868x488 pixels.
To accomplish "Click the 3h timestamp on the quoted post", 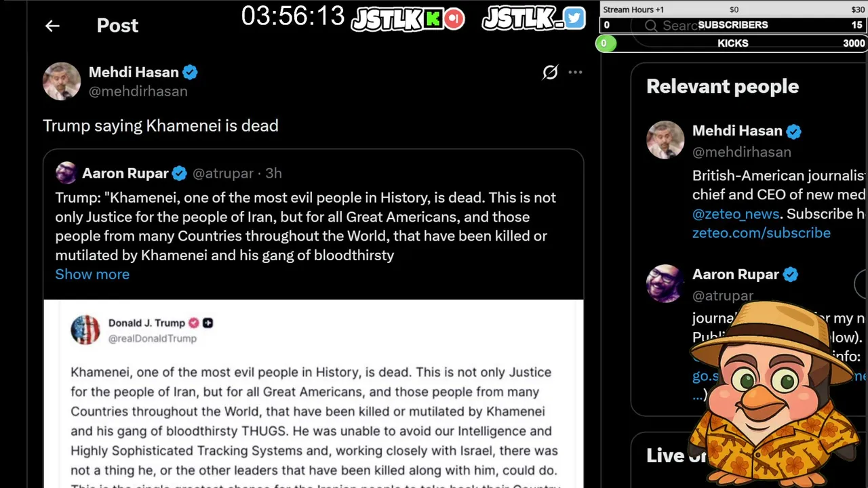I will [x=273, y=174].
